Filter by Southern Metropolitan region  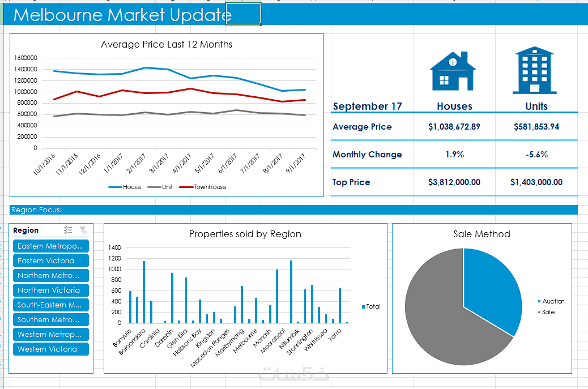click(51, 320)
